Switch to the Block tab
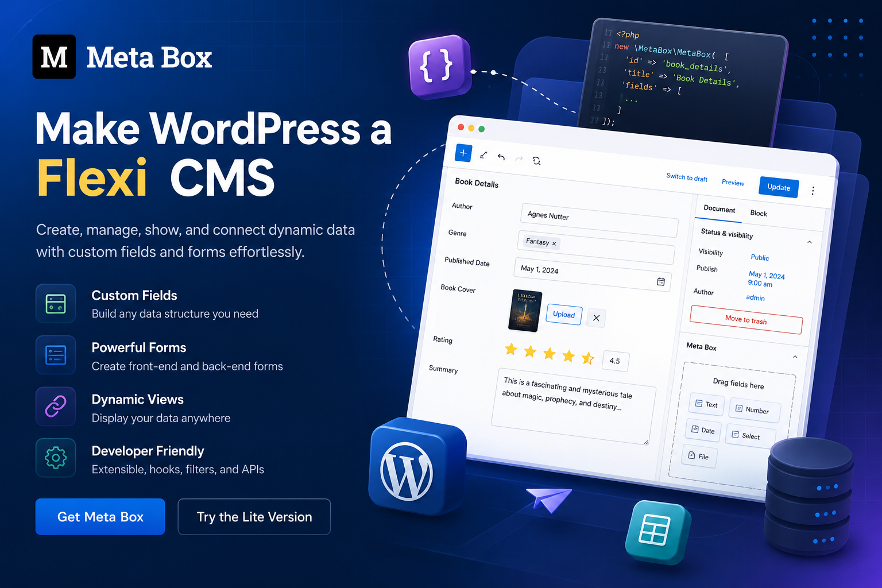 pyautogui.click(x=759, y=213)
